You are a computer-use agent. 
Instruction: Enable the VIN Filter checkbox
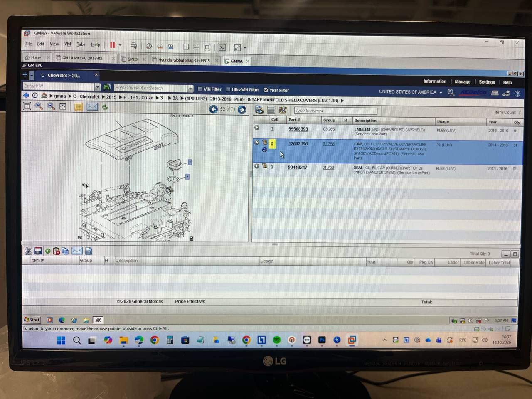(200, 89)
